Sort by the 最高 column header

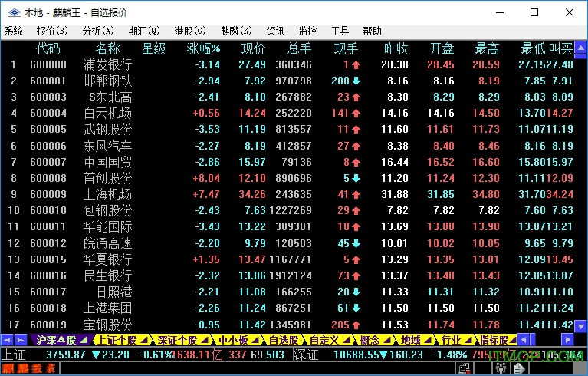point(487,48)
